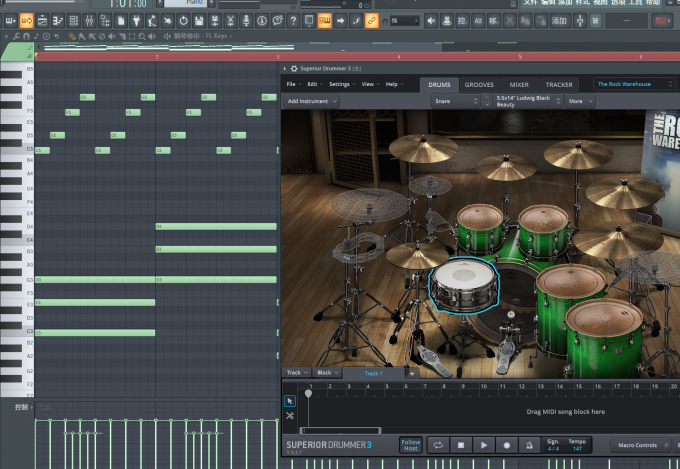The height and width of the screenshot is (469, 680).
Task: Open the FL Keys channel selector
Action: [x=199, y=36]
